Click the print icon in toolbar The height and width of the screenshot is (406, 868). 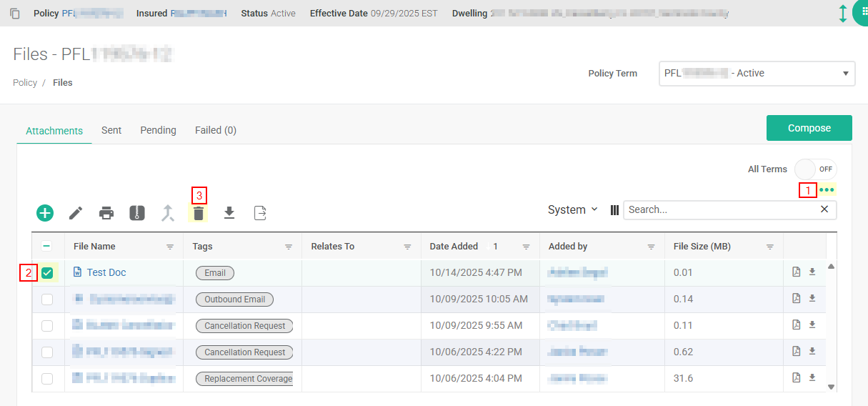pyautogui.click(x=106, y=213)
